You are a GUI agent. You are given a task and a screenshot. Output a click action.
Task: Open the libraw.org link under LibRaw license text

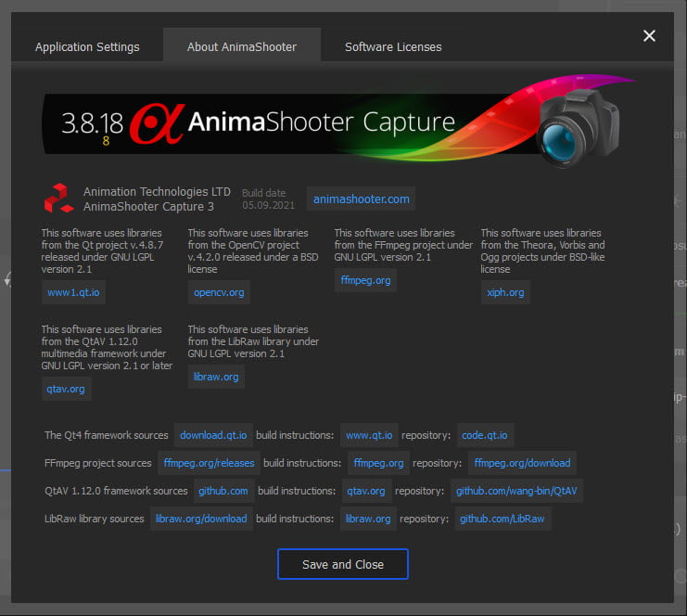(x=216, y=377)
